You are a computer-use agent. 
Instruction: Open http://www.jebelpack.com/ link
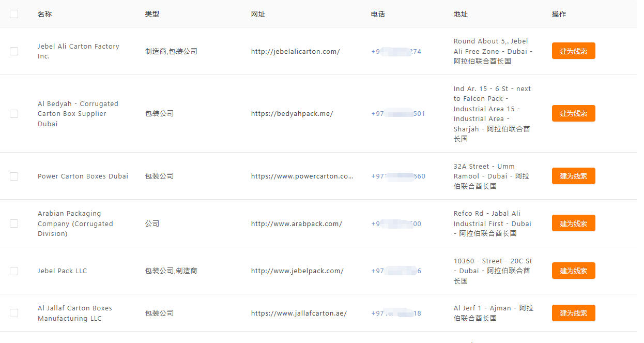pyautogui.click(x=297, y=271)
